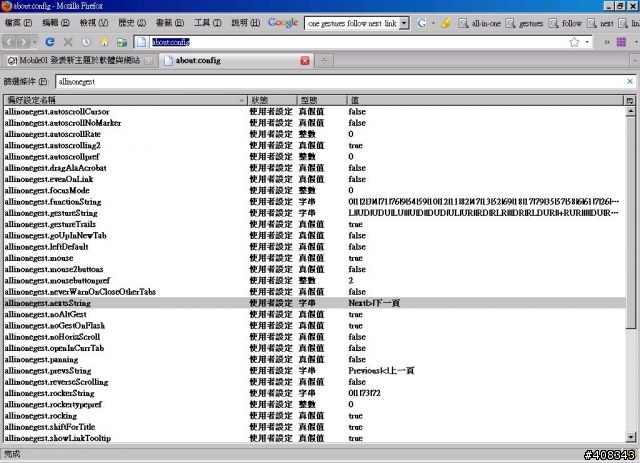Open the 歷史 (S) menu
This screenshot has height=463, width=640.
click(132, 23)
